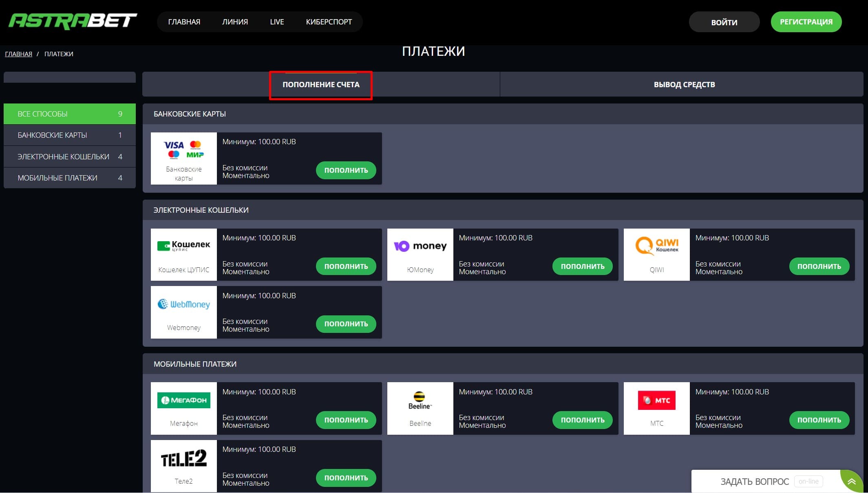
Task: Click the AstraBet logo
Action: click(73, 21)
